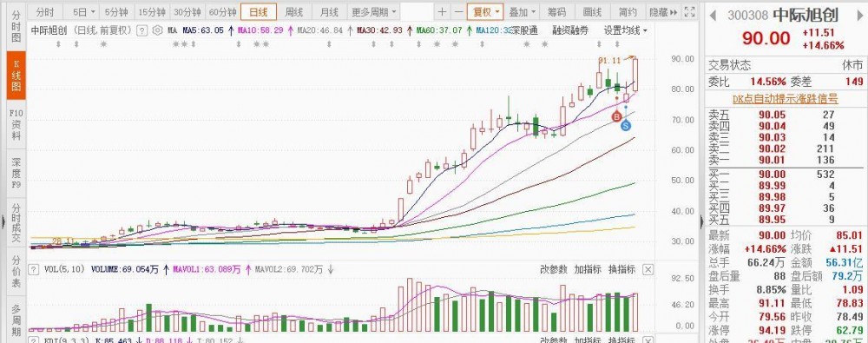Open the chart indicator settings gear icon
This screenshot has height=343, width=868.
pos(157,30)
